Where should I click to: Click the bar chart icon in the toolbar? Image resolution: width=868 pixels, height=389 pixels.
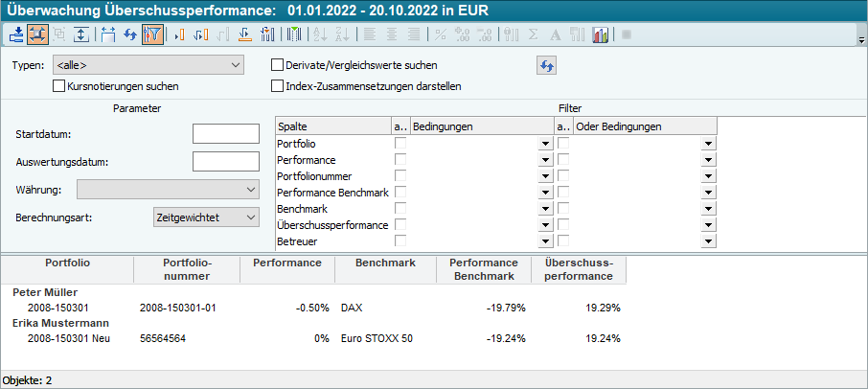(x=601, y=34)
